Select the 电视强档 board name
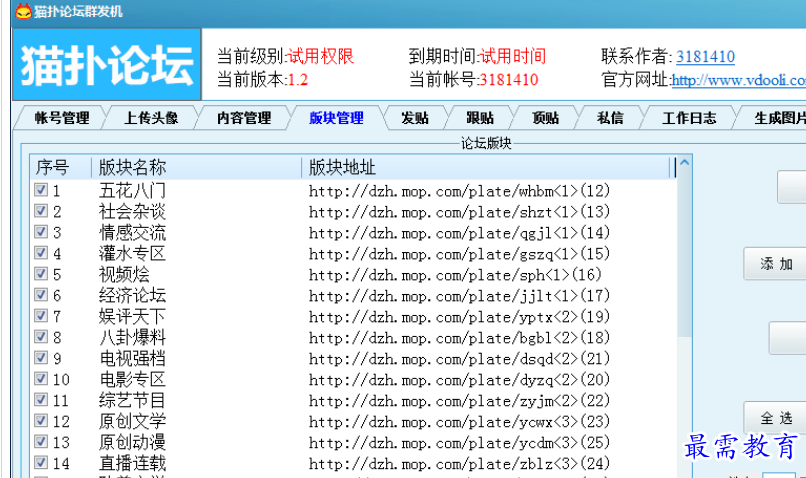The height and width of the screenshot is (478, 806). (132, 359)
